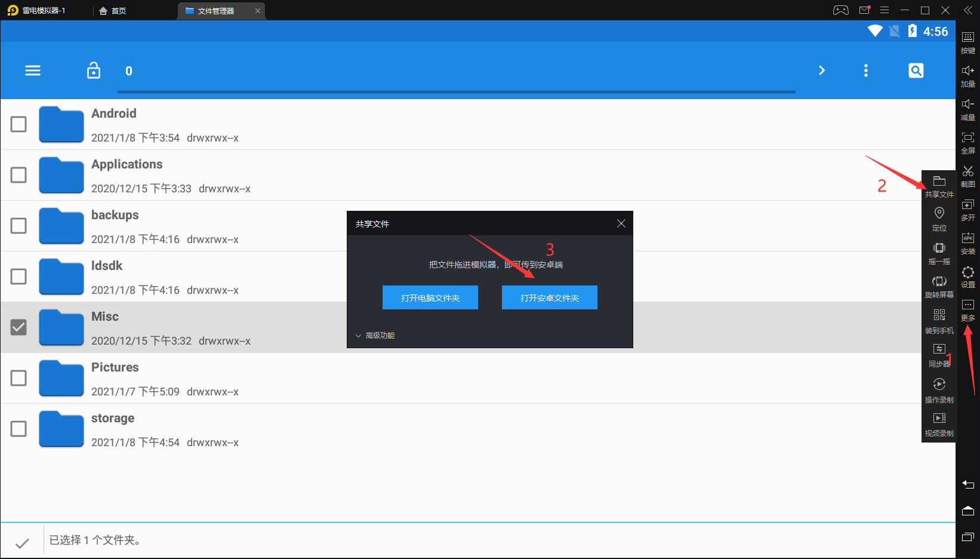Select the 文件管理器 tab
The image size is (980, 559).
coord(215,11)
